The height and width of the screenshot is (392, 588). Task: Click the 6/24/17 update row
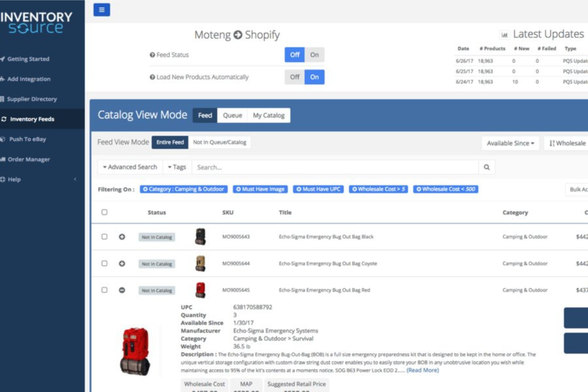[x=522, y=82]
